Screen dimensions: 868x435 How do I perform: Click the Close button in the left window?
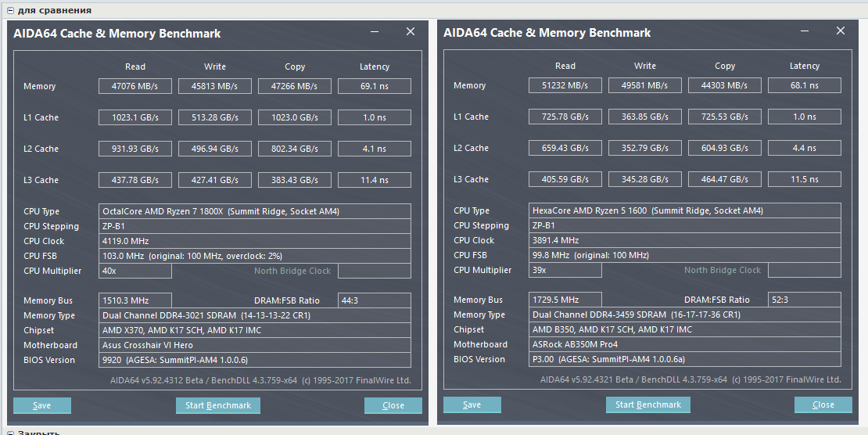click(393, 405)
